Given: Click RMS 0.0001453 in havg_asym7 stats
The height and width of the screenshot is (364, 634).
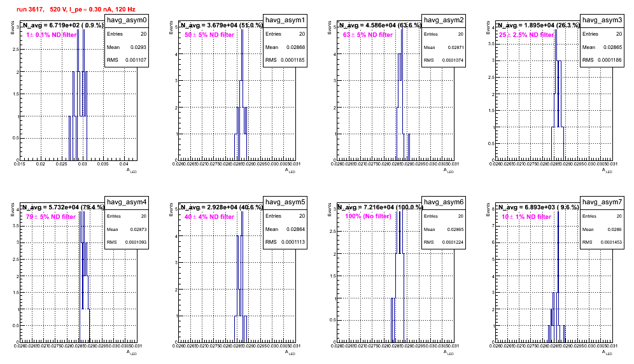Looking at the screenshot, I should 602,242.
